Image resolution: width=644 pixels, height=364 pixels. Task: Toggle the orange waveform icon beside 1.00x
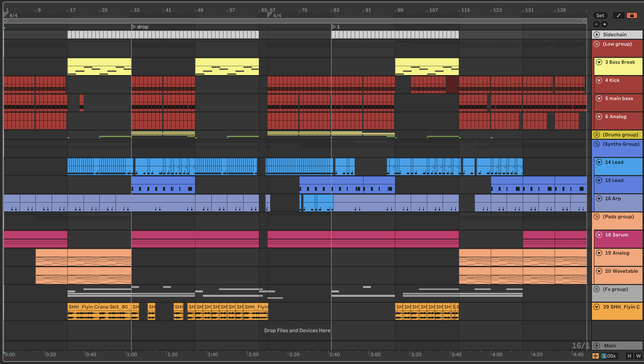596,356
